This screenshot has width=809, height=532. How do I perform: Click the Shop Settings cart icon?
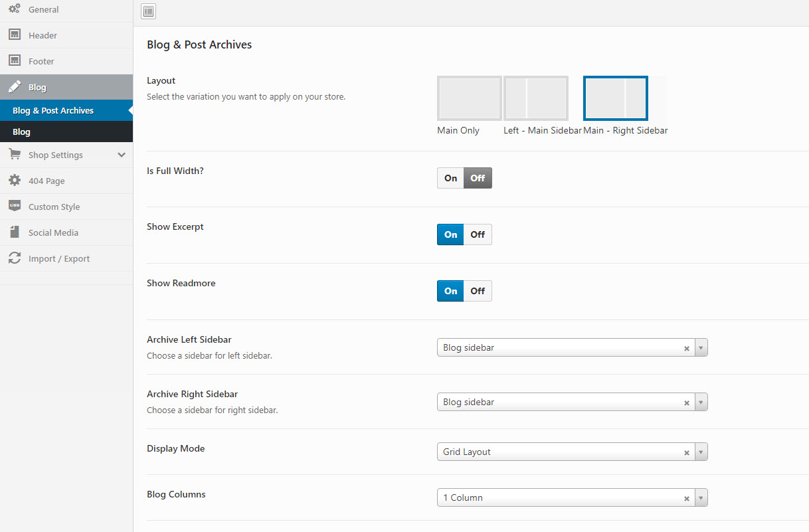pyautogui.click(x=15, y=155)
